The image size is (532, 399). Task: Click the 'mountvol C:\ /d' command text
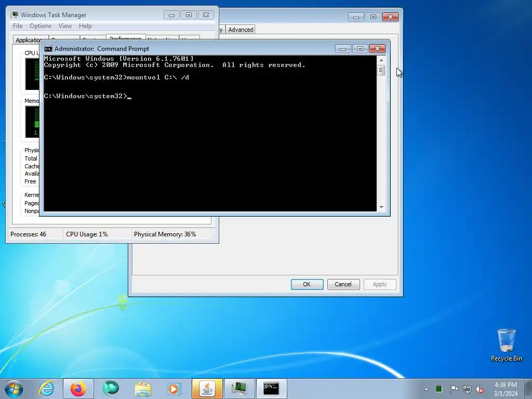158,77
